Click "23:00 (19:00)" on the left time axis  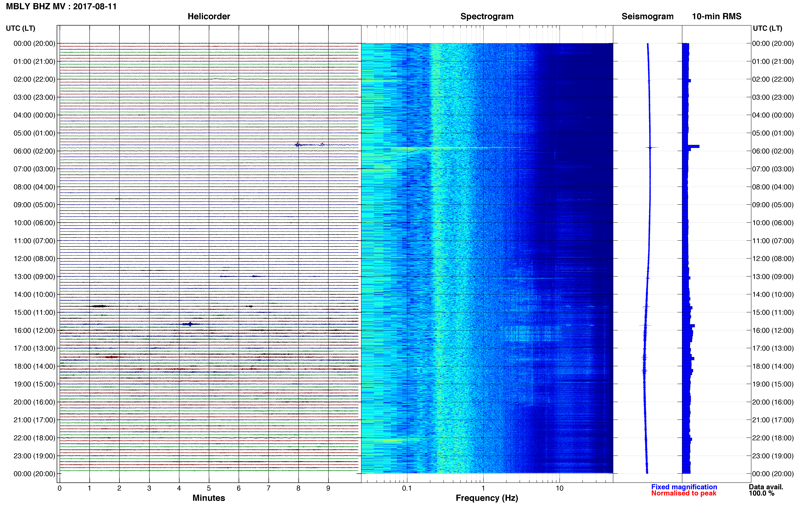[x=34, y=456]
